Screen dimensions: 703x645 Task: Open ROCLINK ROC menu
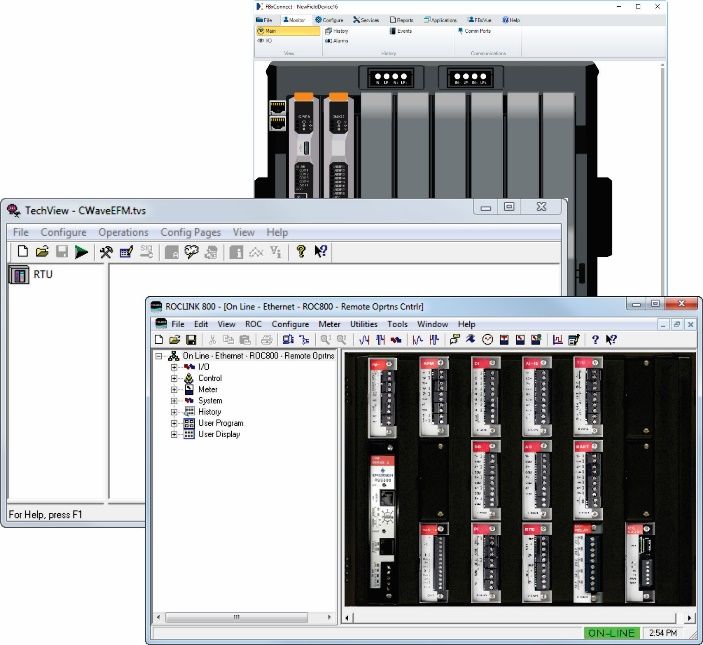pos(253,324)
